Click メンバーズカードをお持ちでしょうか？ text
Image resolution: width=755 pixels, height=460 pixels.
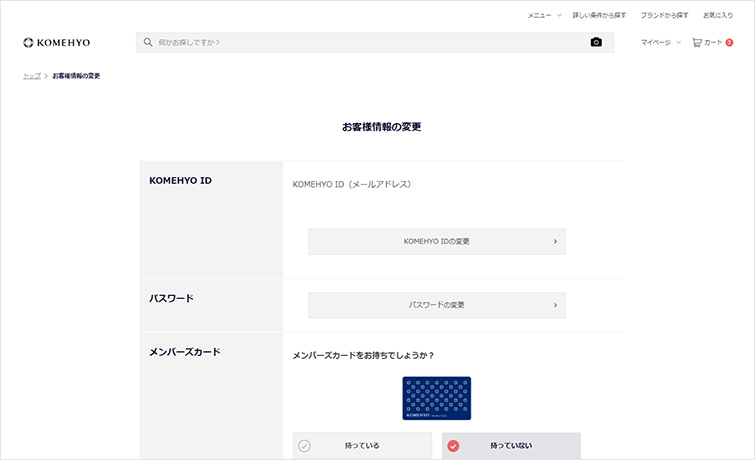[364, 355]
